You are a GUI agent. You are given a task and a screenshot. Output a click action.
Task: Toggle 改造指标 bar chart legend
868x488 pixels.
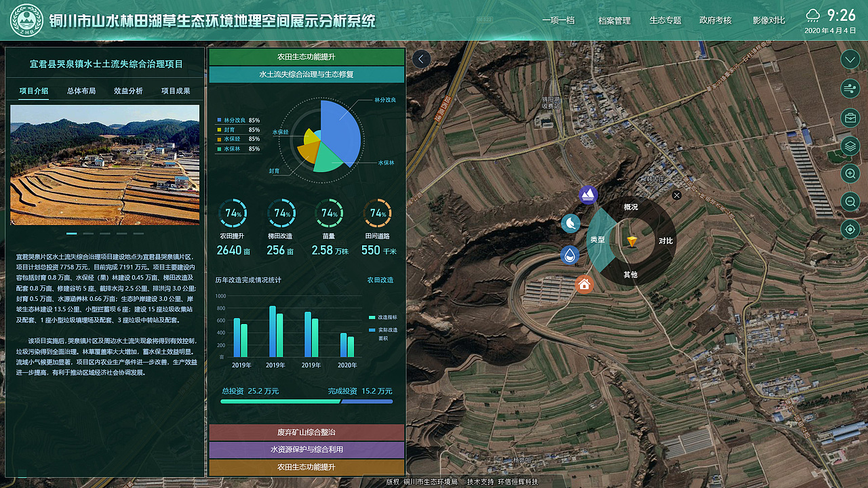click(x=382, y=317)
